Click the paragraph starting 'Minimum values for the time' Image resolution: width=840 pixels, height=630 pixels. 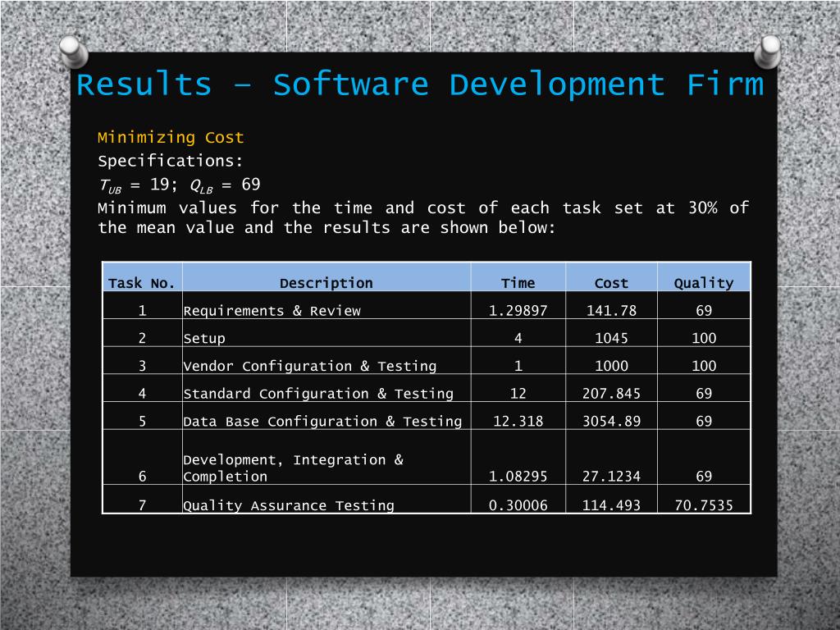423,217
